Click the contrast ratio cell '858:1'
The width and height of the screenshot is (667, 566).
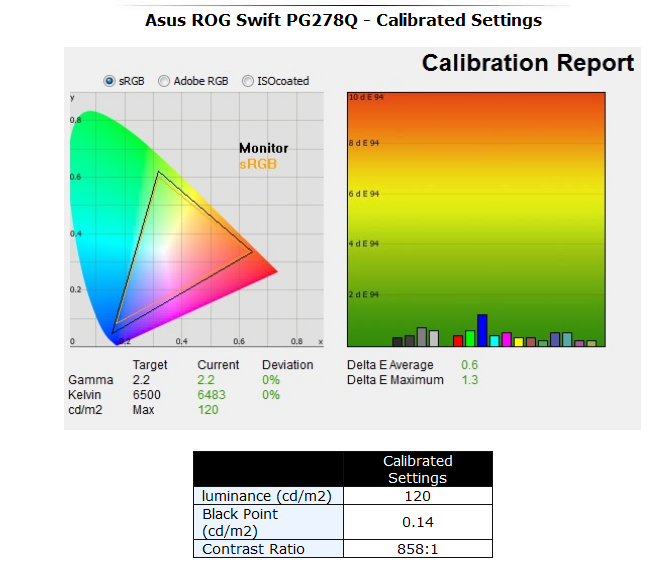click(x=418, y=549)
